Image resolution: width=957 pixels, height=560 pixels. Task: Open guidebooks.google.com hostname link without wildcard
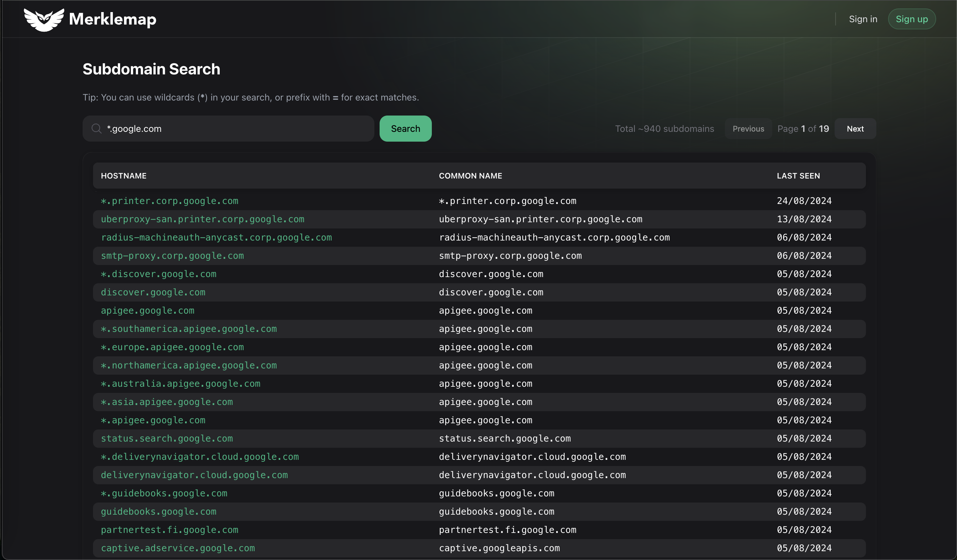[x=158, y=511]
